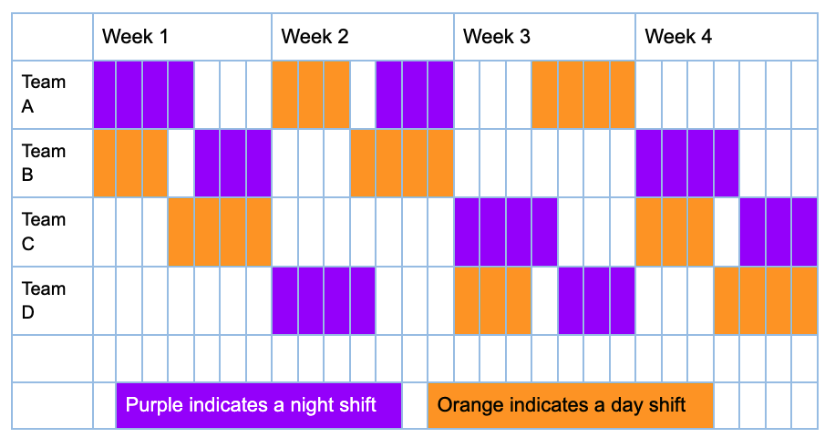Select Team A's orange block in Week 3

point(583,95)
